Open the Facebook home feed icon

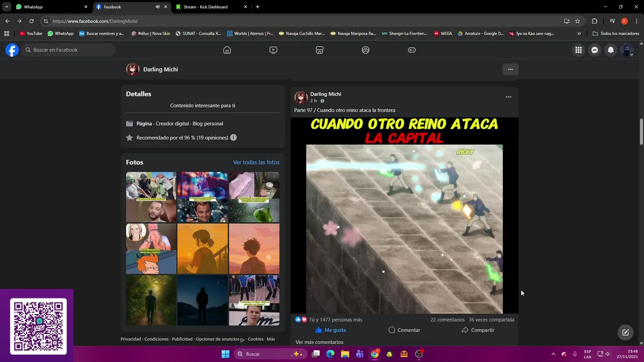point(227,50)
